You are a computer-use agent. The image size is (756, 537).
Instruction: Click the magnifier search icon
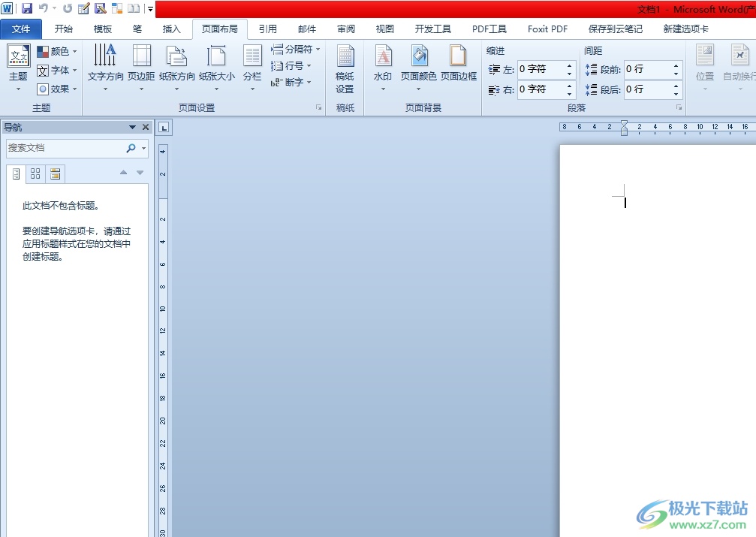click(131, 148)
